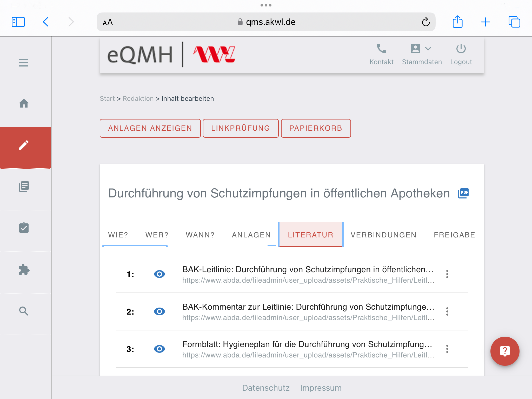
Task: Open the clipboard checklist sidebar icon
Action: point(24,228)
